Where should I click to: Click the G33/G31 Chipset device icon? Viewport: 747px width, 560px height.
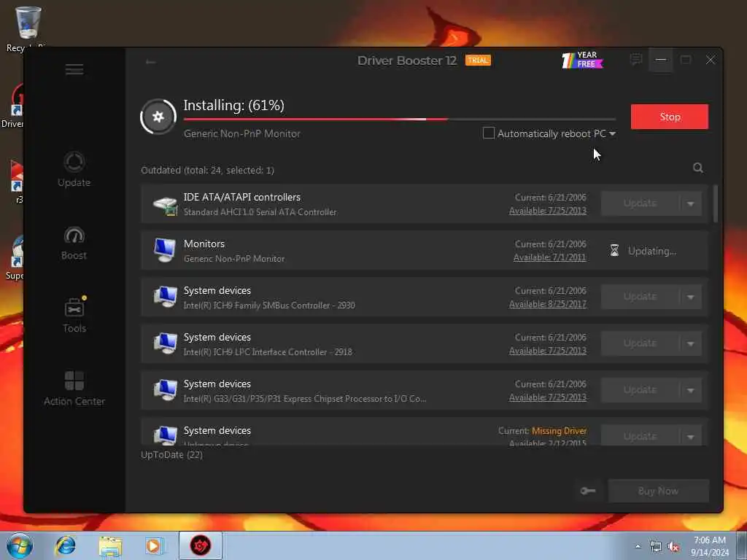pyautogui.click(x=166, y=391)
